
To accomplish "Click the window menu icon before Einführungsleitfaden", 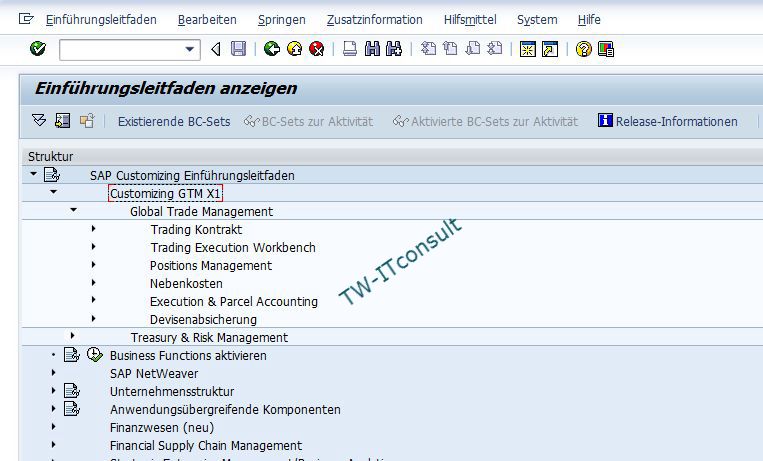I will click(x=26, y=19).
